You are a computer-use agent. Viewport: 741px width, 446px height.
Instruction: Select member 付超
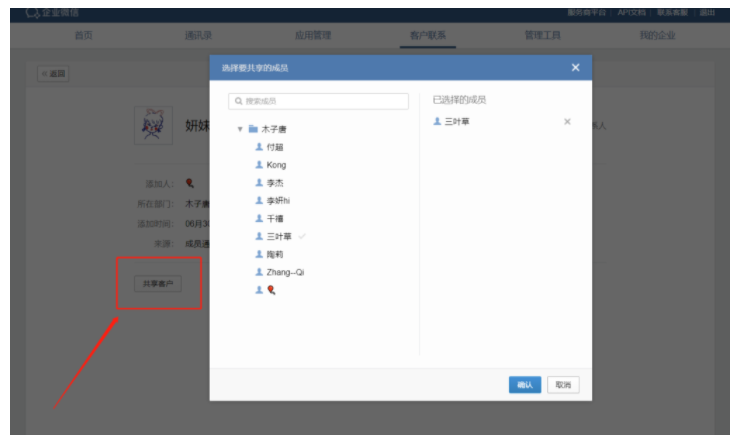(275, 147)
